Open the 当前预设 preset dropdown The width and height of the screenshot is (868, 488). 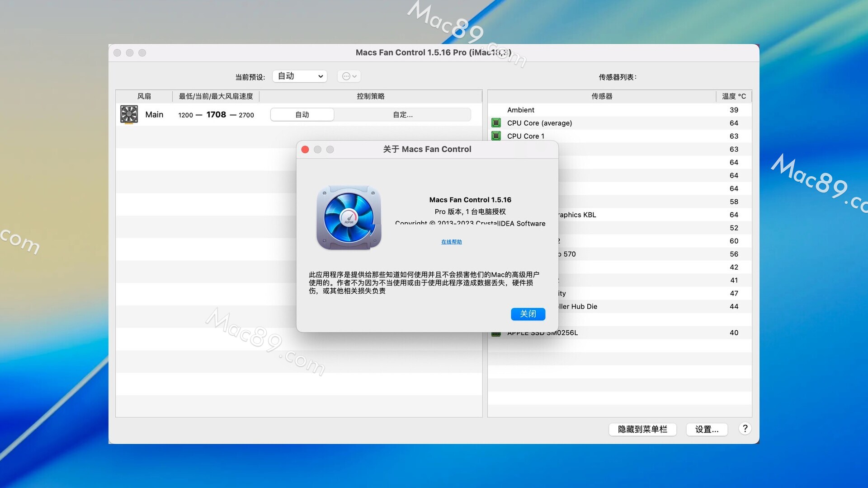tap(300, 76)
